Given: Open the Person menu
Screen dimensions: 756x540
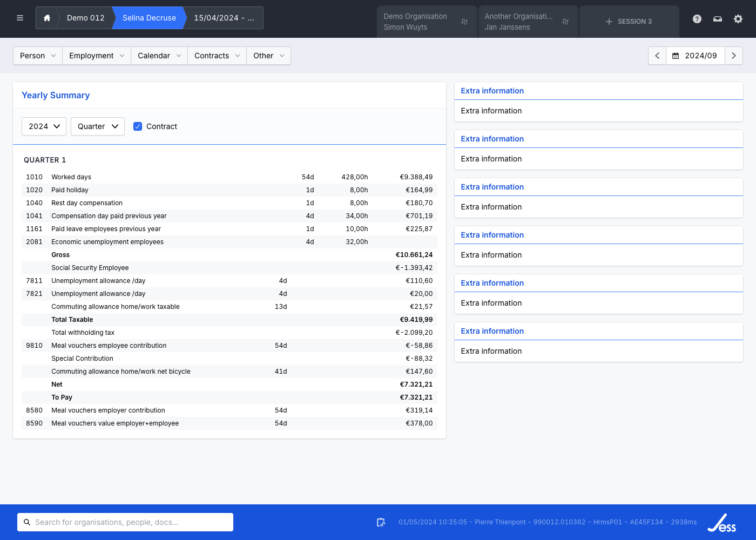Looking at the screenshot, I should [x=38, y=56].
